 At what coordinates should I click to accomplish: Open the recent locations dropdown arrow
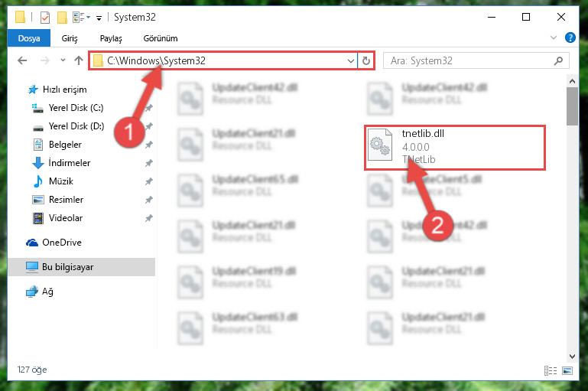[x=63, y=60]
